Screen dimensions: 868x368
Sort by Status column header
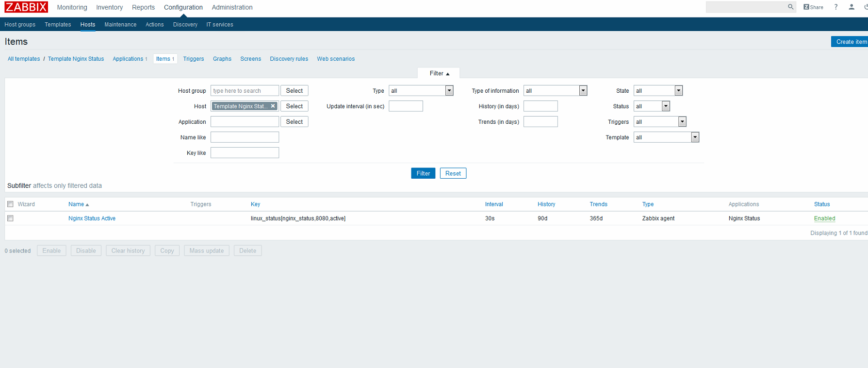click(822, 204)
